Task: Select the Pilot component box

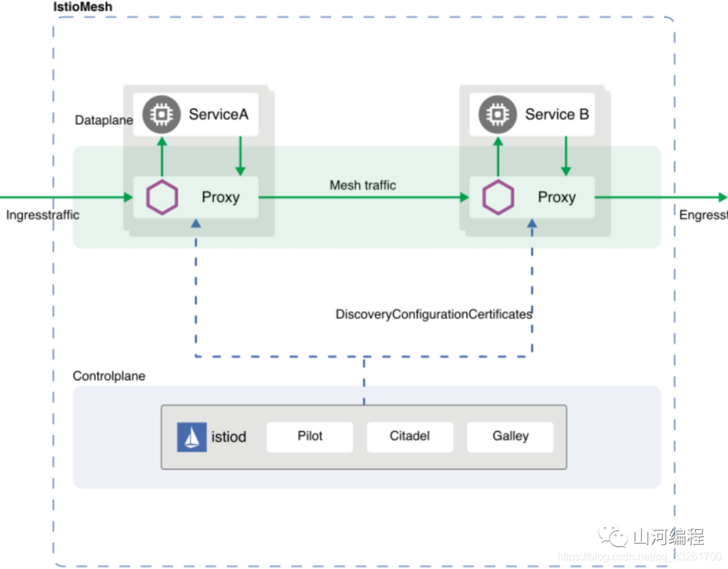Action: click(x=309, y=437)
